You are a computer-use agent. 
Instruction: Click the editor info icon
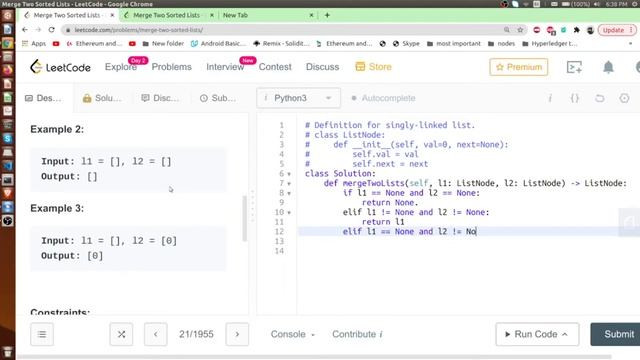550,98
